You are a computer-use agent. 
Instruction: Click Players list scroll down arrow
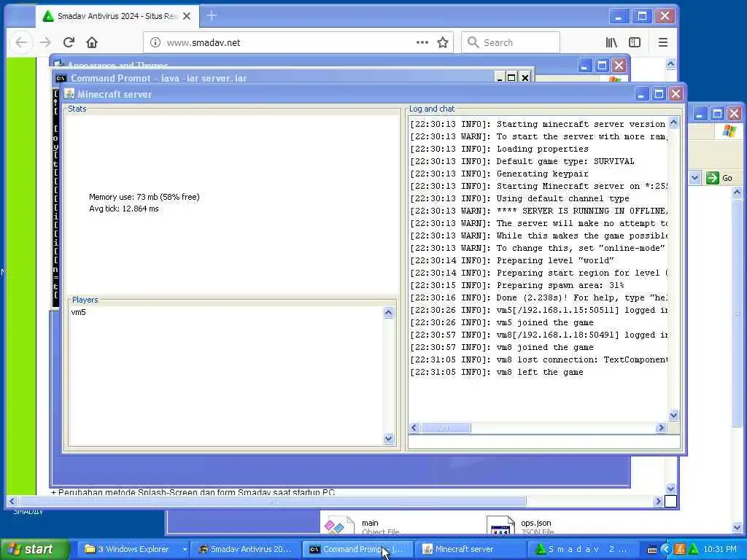click(x=388, y=438)
